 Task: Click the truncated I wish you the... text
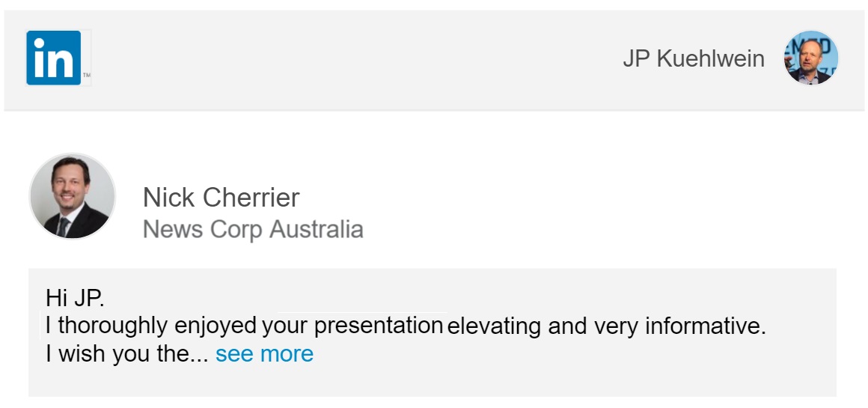tap(126, 353)
